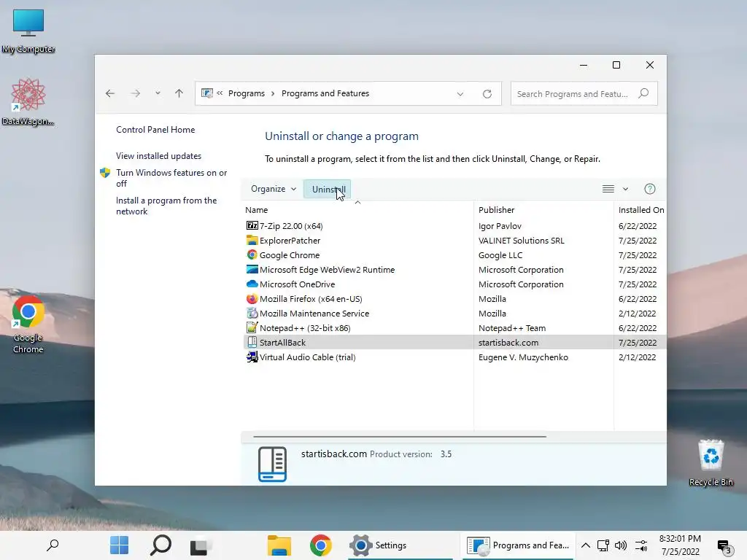Sort by the Name column header
Image resolution: width=747 pixels, height=560 pixels.
click(256, 210)
